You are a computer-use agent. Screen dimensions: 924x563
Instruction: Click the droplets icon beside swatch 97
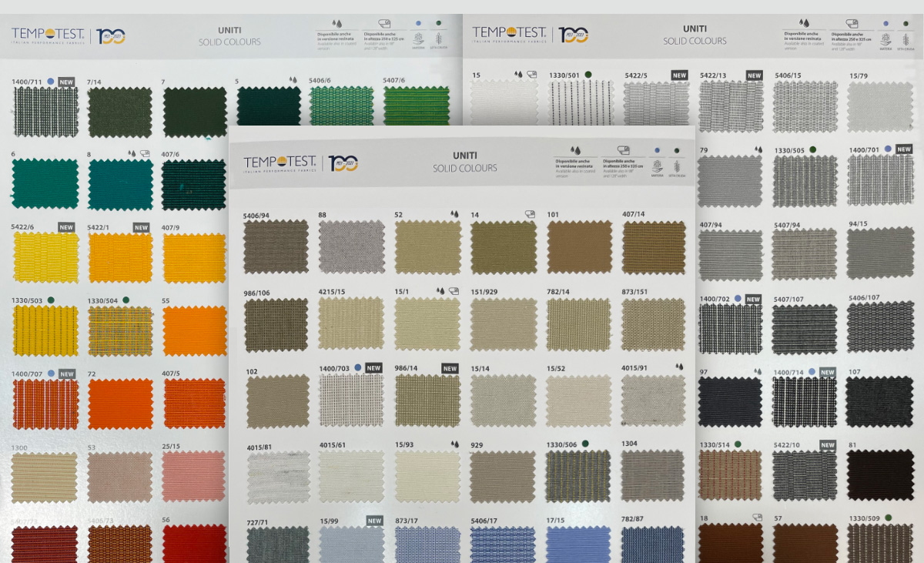(x=758, y=372)
